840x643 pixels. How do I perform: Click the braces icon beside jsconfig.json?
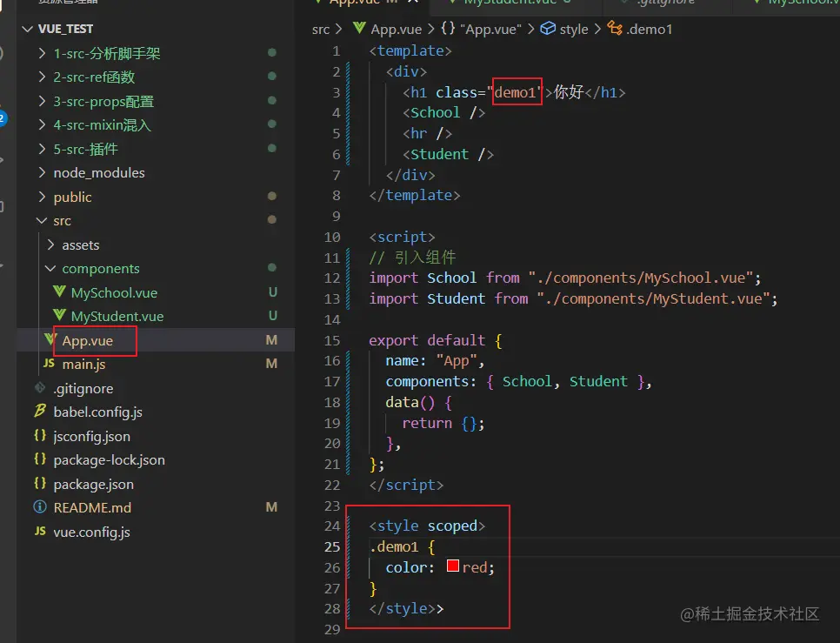click(40, 435)
